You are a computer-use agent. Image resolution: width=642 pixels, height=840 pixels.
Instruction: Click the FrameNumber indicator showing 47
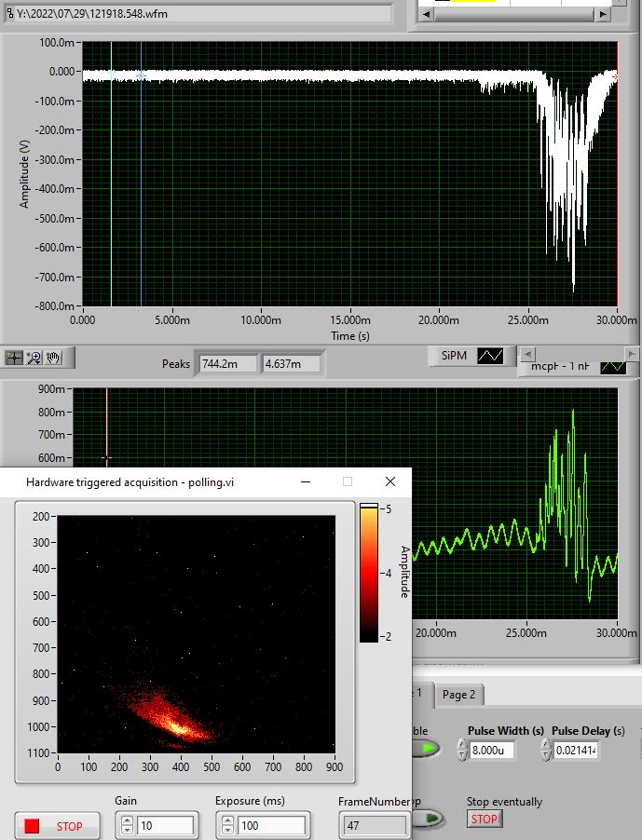pos(375,825)
